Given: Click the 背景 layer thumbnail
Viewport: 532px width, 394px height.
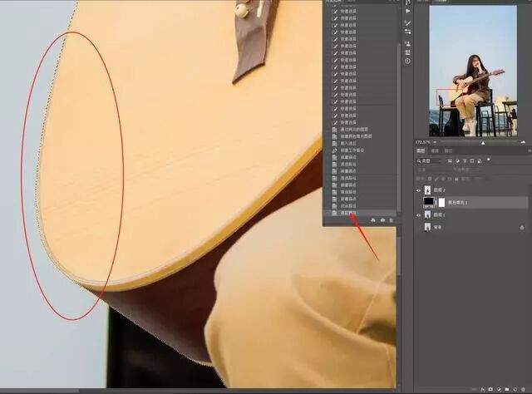Looking at the screenshot, I should pyautogui.click(x=427, y=228).
